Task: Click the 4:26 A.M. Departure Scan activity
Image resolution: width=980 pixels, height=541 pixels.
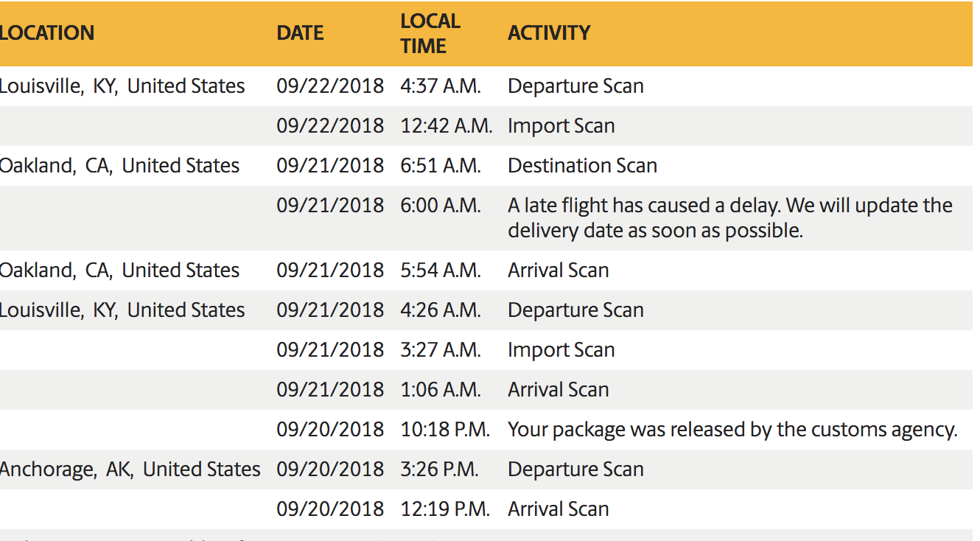Action: pos(575,310)
